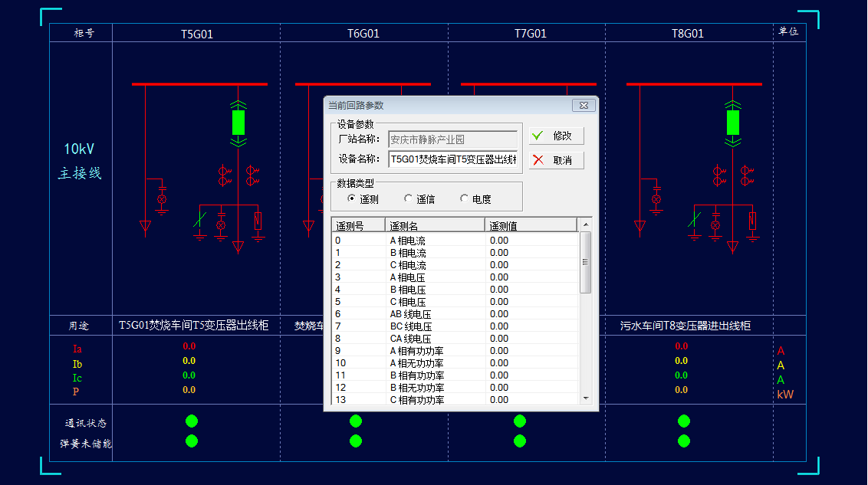Image resolution: width=868 pixels, height=485 pixels.
Task: Click the 取消 button
Action: tap(557, 160)
